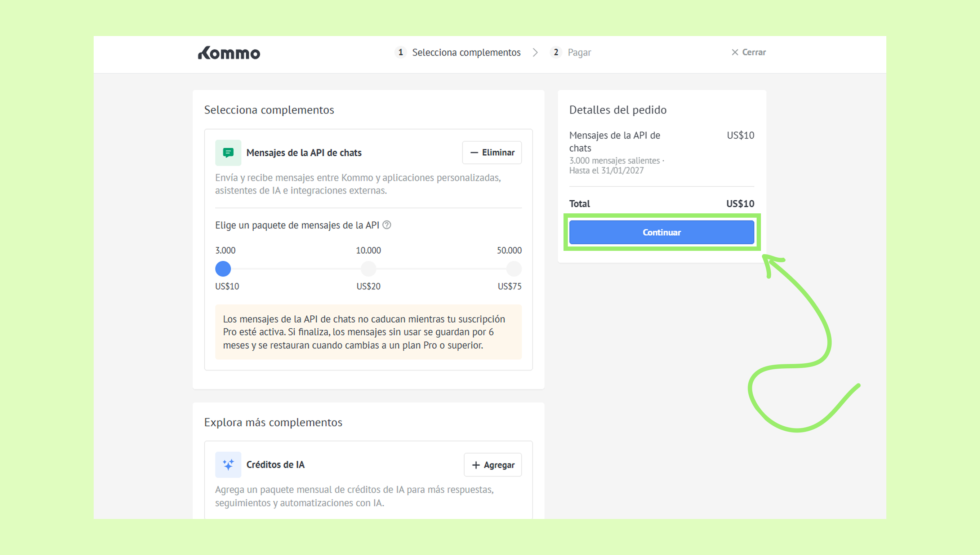Click the 10.000 package label

[369, 250]
